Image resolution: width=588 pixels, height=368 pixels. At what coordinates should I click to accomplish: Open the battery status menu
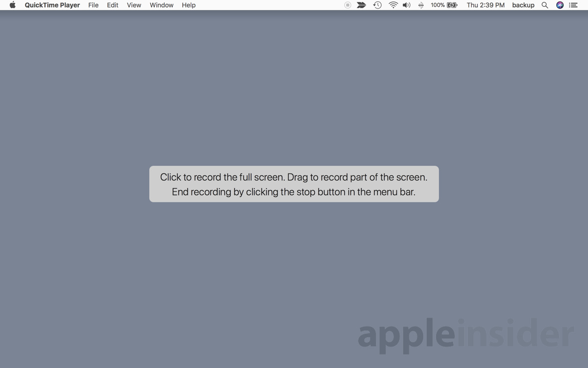453,5
